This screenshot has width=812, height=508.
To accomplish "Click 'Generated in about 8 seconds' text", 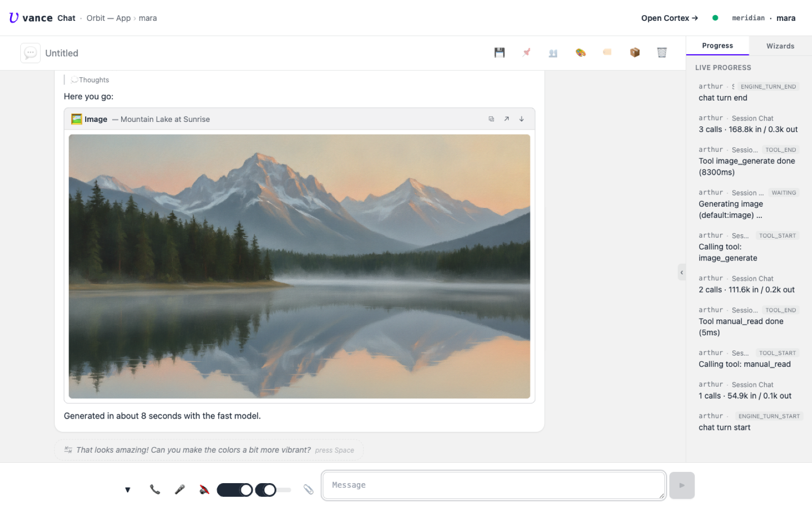I will point(162,416).
